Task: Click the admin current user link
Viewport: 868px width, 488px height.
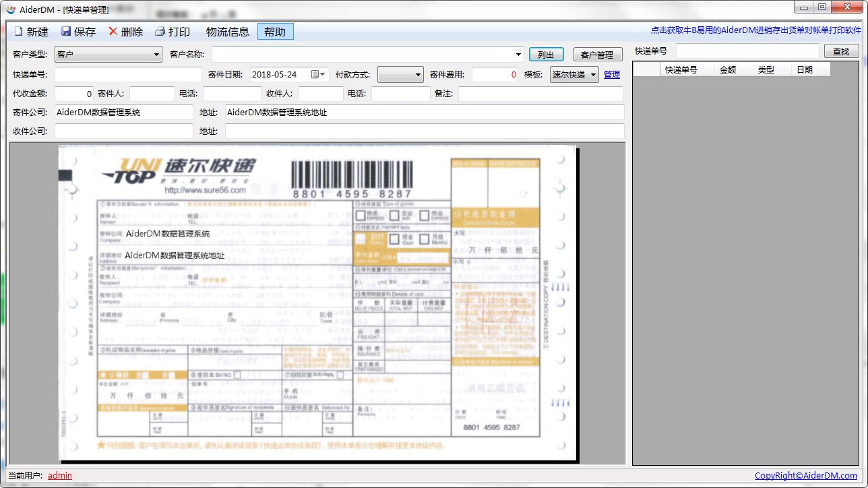Action: point(60,476)
